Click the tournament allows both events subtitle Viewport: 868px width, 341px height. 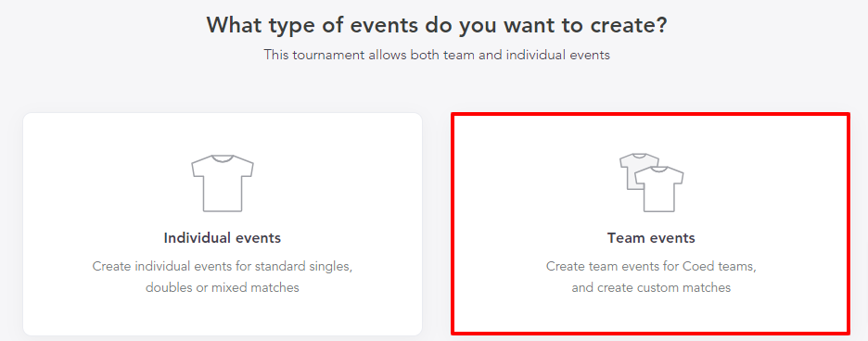click(437, 55)
